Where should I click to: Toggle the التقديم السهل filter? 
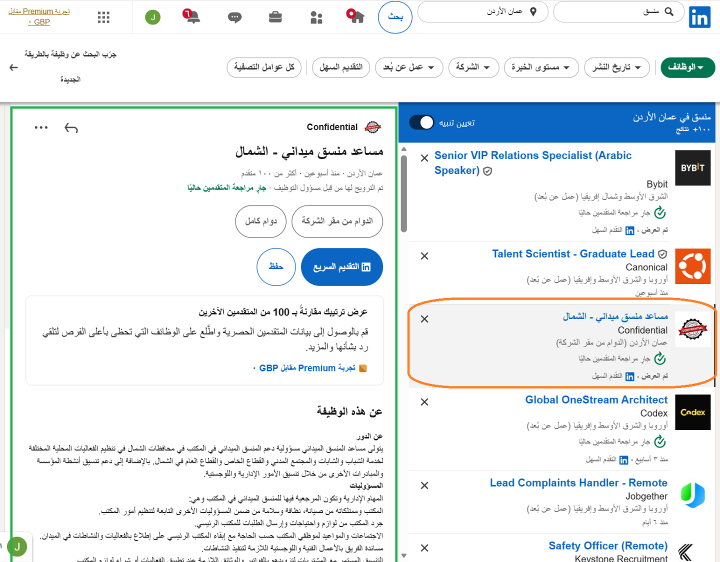point(341,67)
